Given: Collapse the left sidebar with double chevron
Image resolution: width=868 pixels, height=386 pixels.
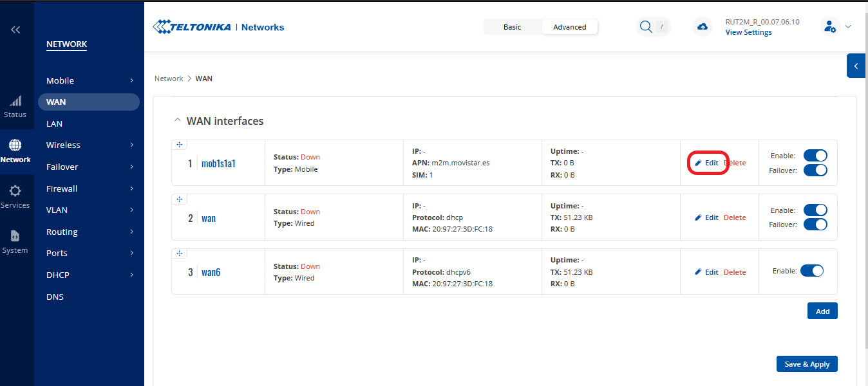Looking at the screenshot, I should pyautogui.click(x=15, y=30).
